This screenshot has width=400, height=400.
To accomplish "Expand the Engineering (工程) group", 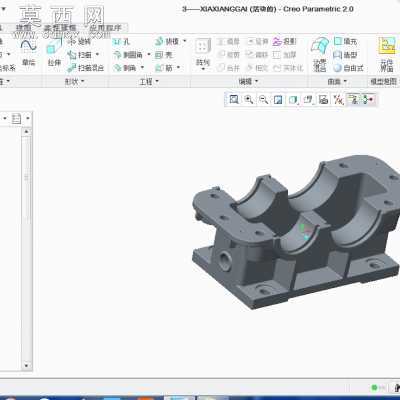I will 149,81.
